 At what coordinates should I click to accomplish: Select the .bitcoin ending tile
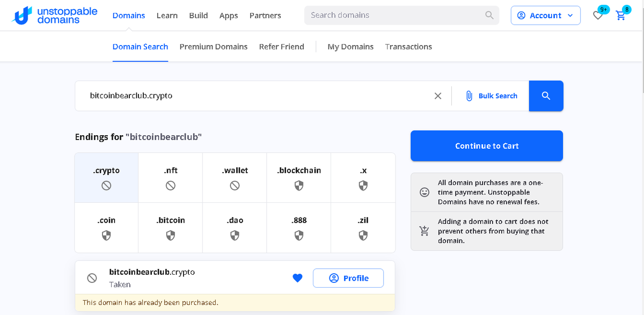tap(171, 228)
